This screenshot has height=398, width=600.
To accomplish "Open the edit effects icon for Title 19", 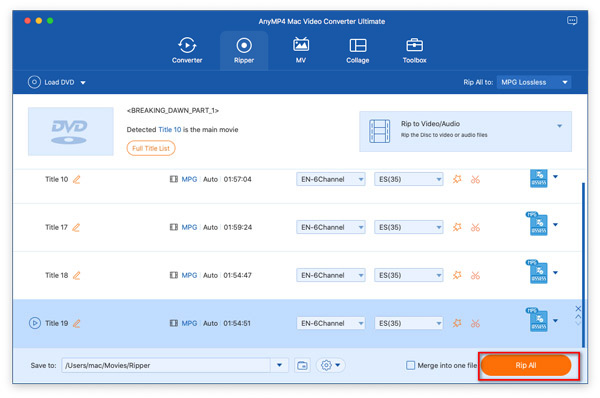I will point(457,323).
